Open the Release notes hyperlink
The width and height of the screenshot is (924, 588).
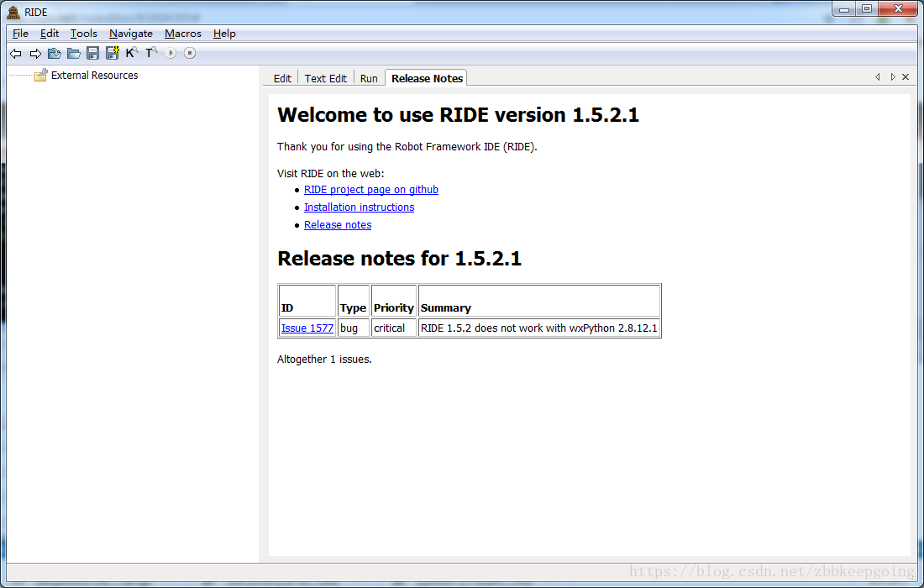[x=338, y=225]
